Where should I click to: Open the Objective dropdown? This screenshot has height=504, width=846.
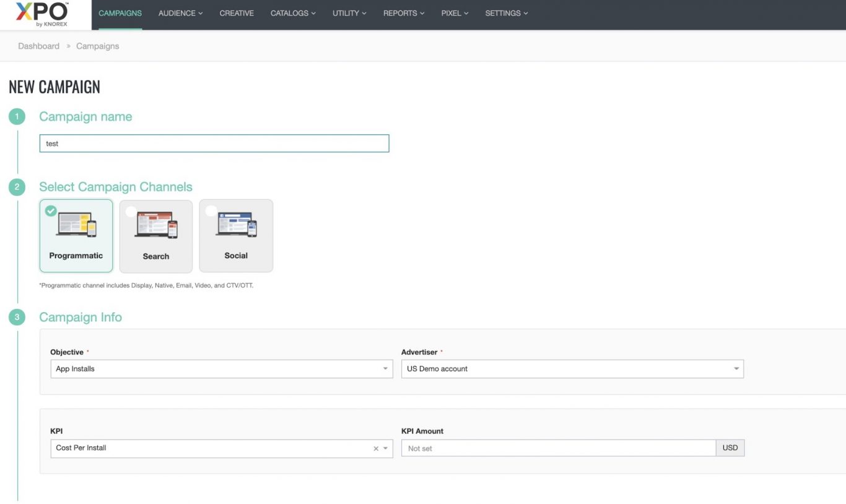tap(385, 368)
